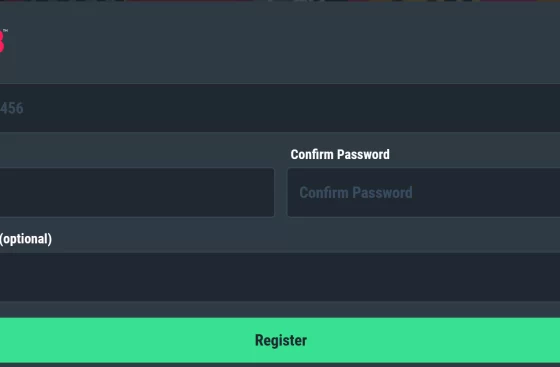Click the header panel beside the logo

pos(282,43)
